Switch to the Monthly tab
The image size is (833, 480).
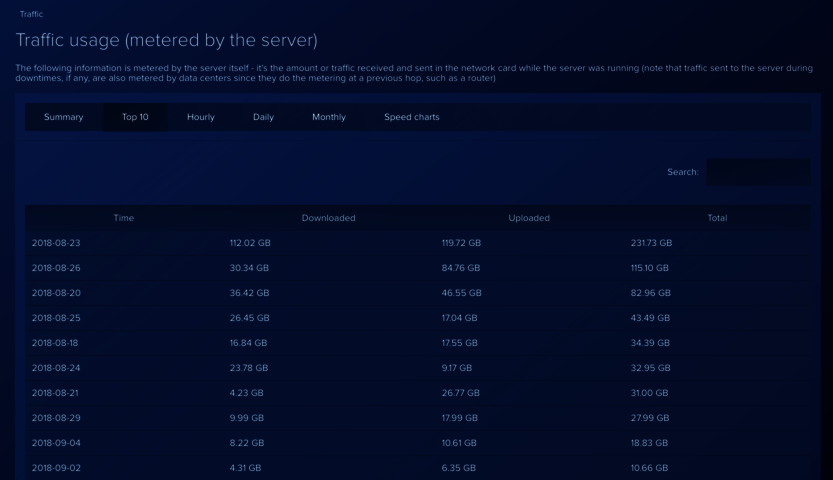[328, 117]
